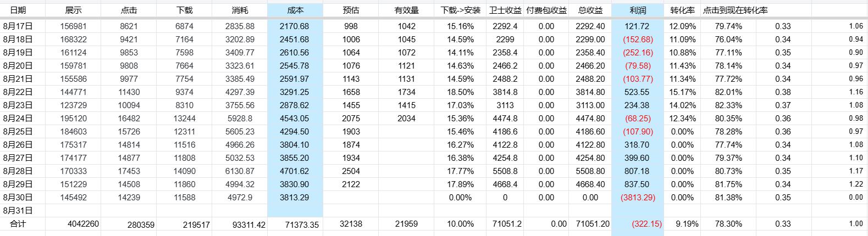
Task: Click the cell with 6130.87
Action: click(x=240, y=171)
